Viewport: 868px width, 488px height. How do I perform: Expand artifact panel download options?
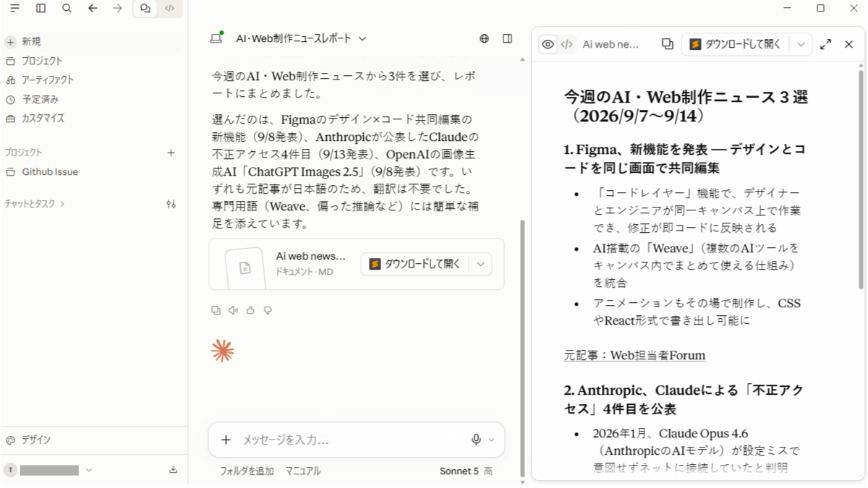tap(801, 44)
